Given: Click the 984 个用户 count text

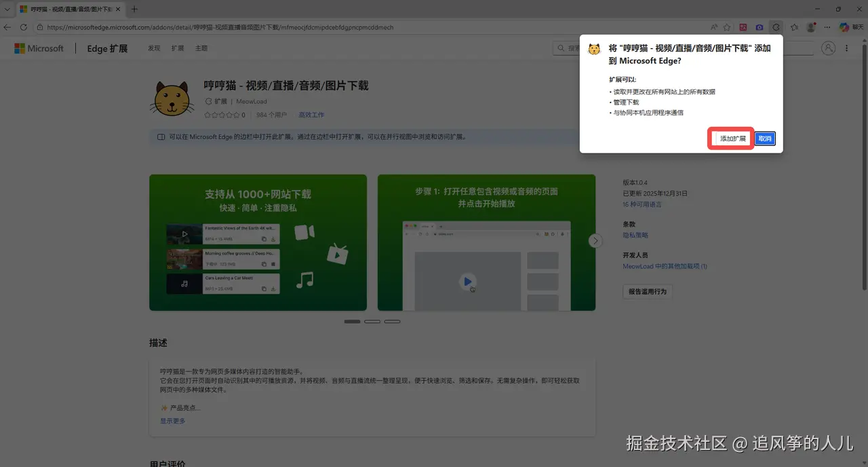Looking at the screenshot, I should pos(271,115).
